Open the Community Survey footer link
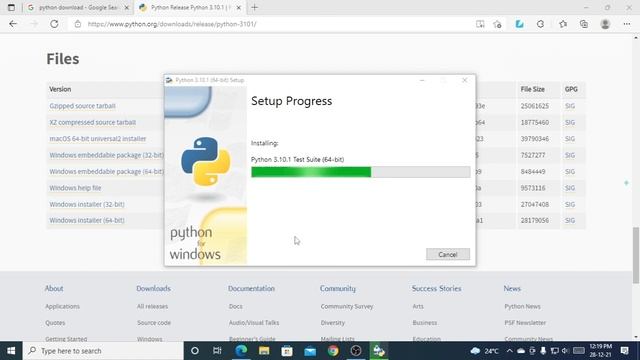This screenshot has width=640, height=360. click(x=347, y=306)
